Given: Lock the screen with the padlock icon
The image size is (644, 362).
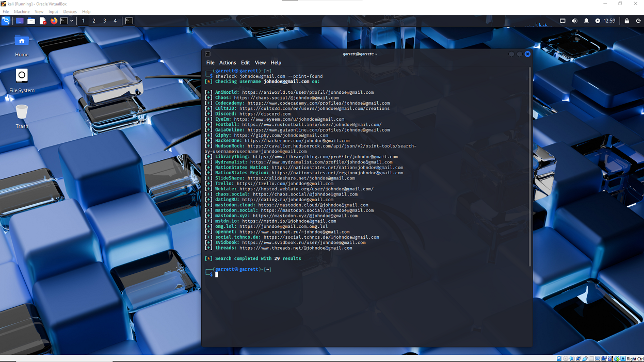Looking at the screenshot, I should pyautogui.click(x=627, y=21).
